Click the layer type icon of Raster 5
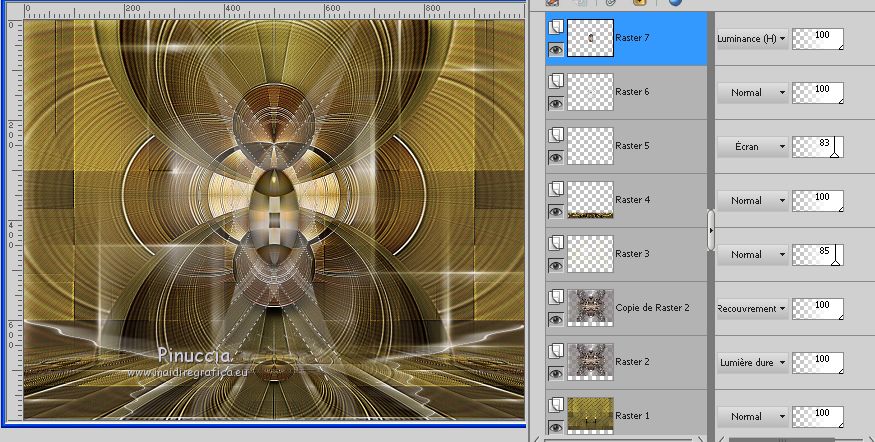875x442 pixels. (x=555, y=135)
